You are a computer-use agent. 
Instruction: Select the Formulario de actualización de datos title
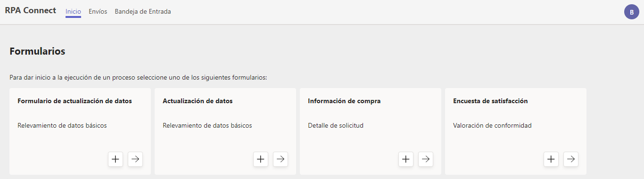point(74,101)
